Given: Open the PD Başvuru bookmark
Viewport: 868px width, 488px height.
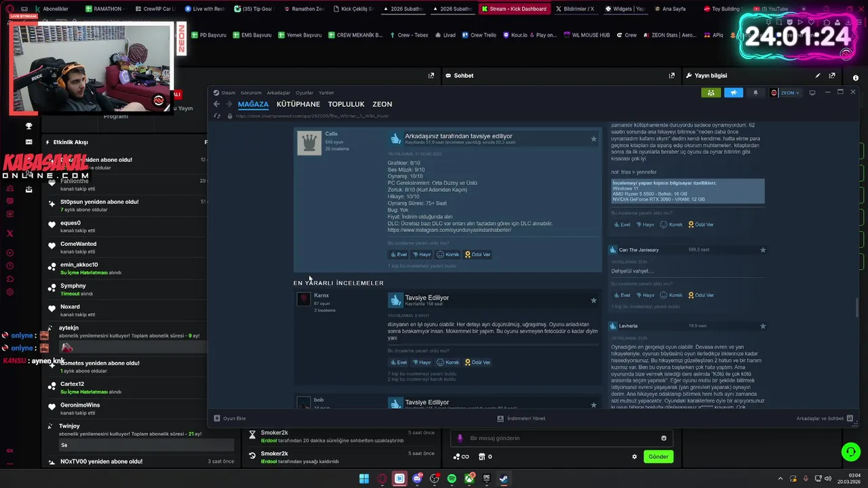Looking at the screenshot, I should pyautogui.click(x=209, y=35).
